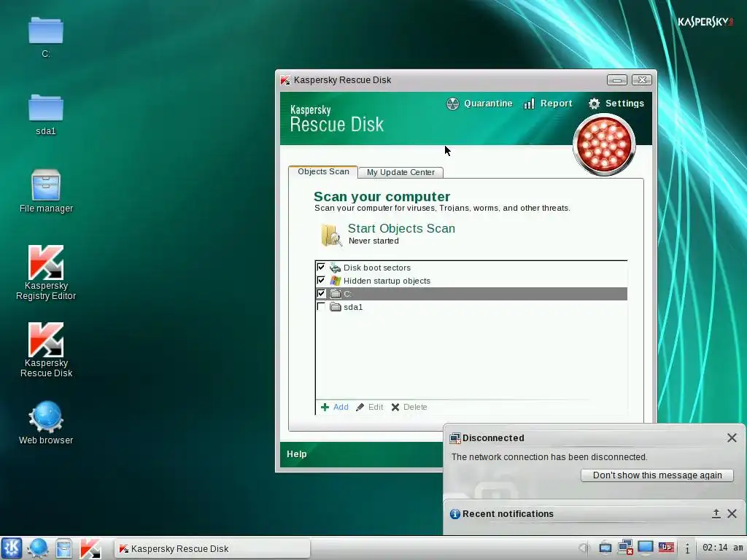Image resolution: width=747 pixels, height=560 pixels.
Task: Click the red protection status indicator
Action: 604,145
